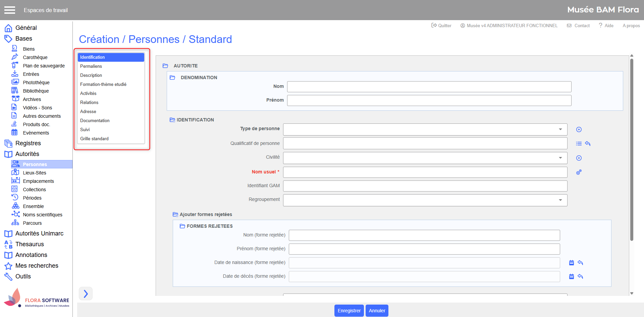Open calendar icon for Date de naissance

tap(572, 263)
